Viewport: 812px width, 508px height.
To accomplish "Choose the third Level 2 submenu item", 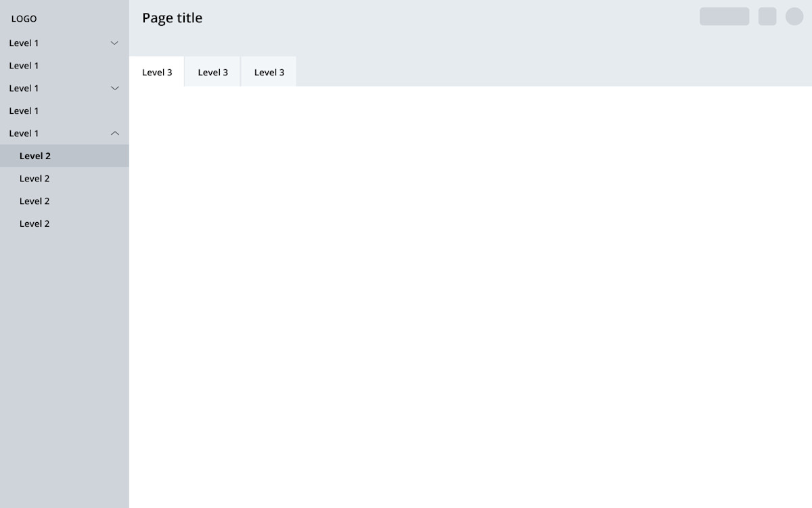I will (x=35, y=201).
